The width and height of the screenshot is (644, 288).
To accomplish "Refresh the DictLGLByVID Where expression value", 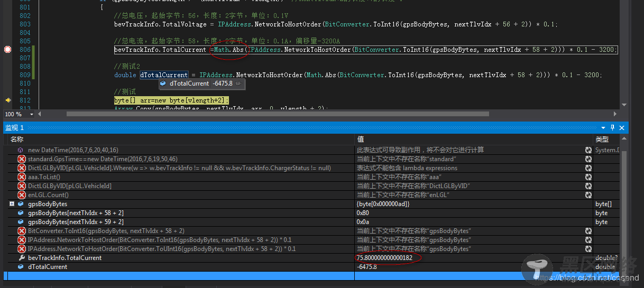I will pos(588,168).
